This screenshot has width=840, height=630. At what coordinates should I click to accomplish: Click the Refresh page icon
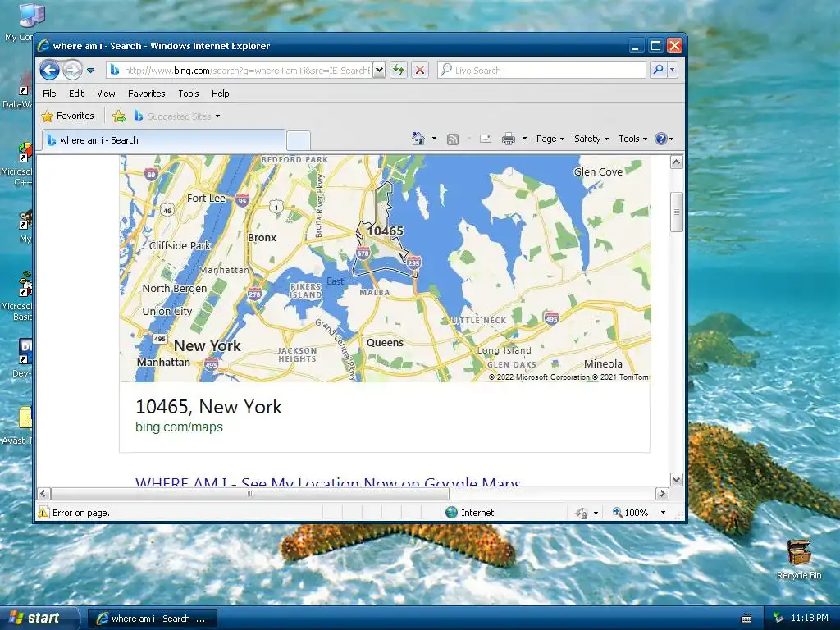[398, 71]
